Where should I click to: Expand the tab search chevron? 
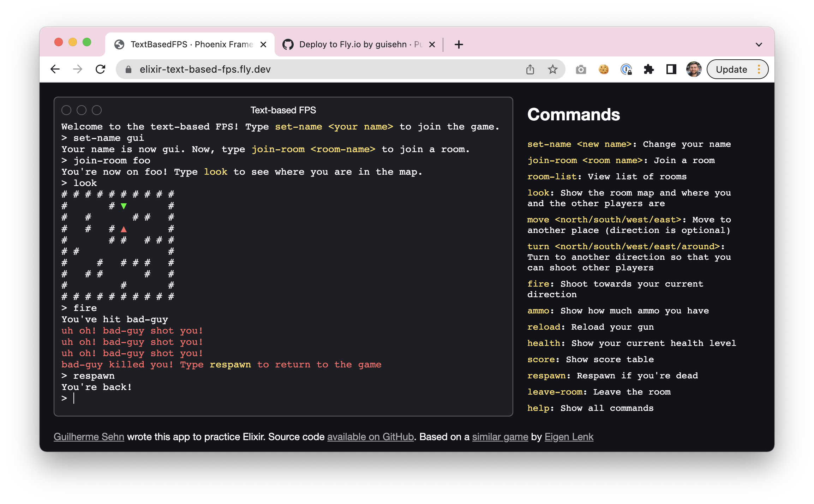[x=759, y=44]
